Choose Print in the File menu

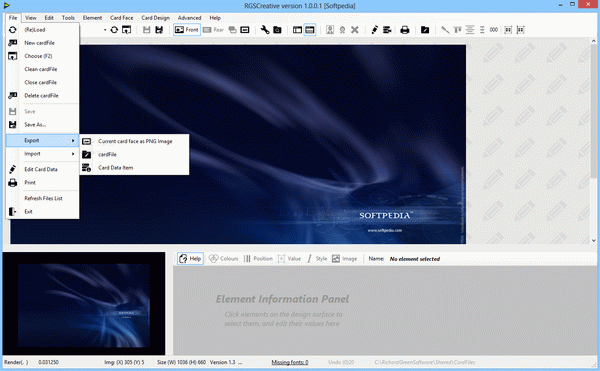point(42,182)
